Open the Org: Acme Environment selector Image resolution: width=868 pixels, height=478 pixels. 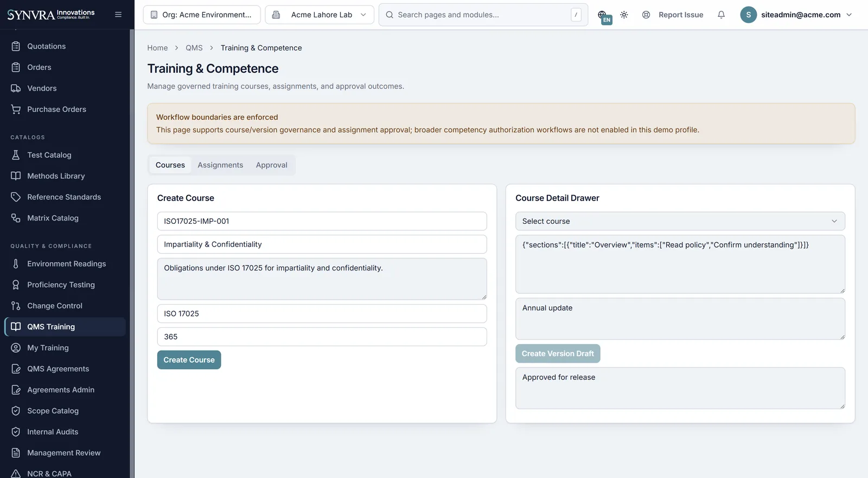202,15
